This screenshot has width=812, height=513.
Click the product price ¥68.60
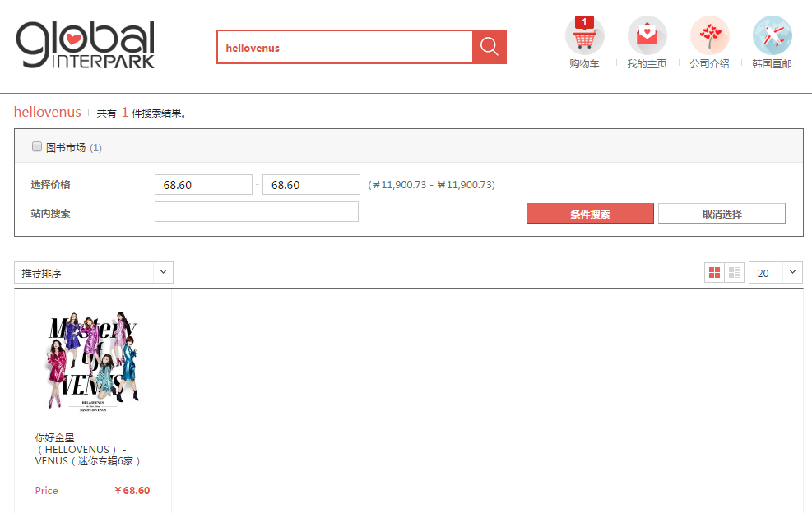click(132, 490)
